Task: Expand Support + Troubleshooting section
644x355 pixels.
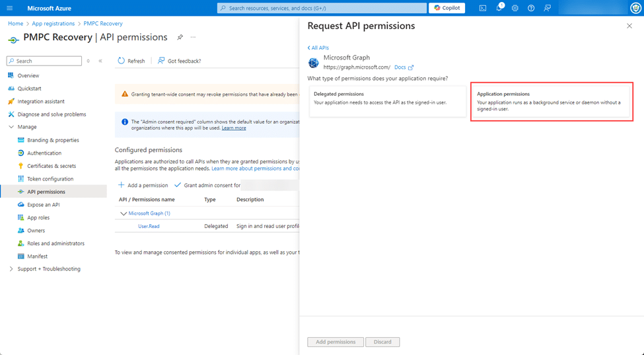Action: [x=11, y=269]
